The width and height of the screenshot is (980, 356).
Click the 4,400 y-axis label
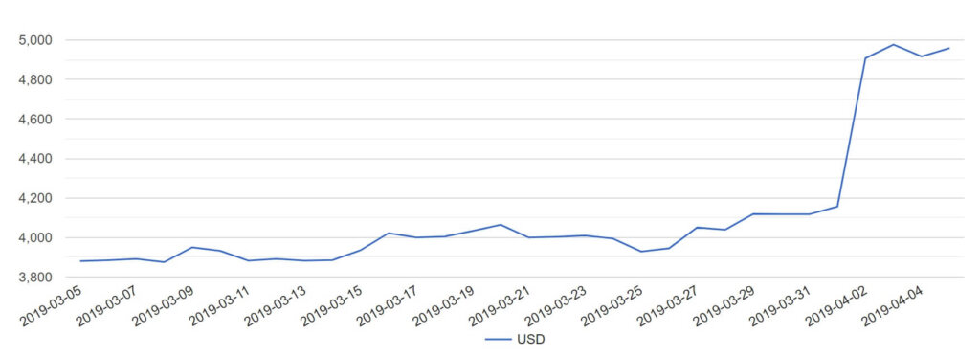point(37,159)
